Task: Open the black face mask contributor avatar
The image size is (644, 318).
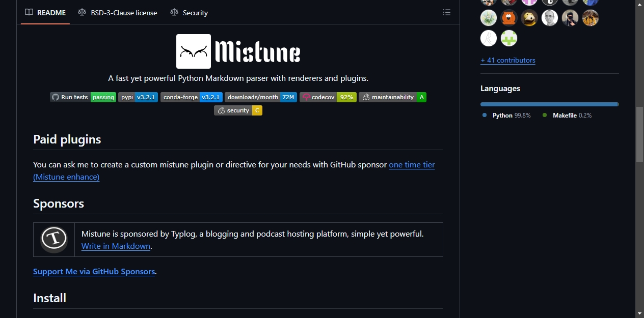Action: coord(570,18)
